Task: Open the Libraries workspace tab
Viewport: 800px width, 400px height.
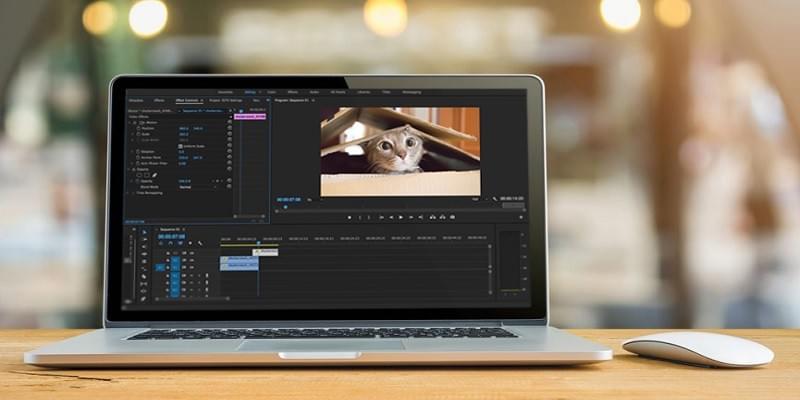Action: tap(364, 92)
